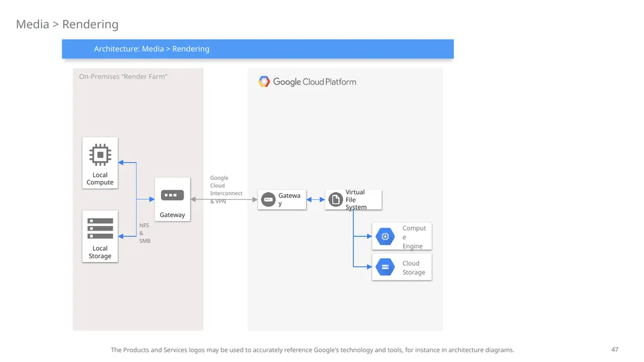The height and width of the screenshot is (362, 644).
Task: Click the Virtual File System document icon
Action: [x=336, y=199]
